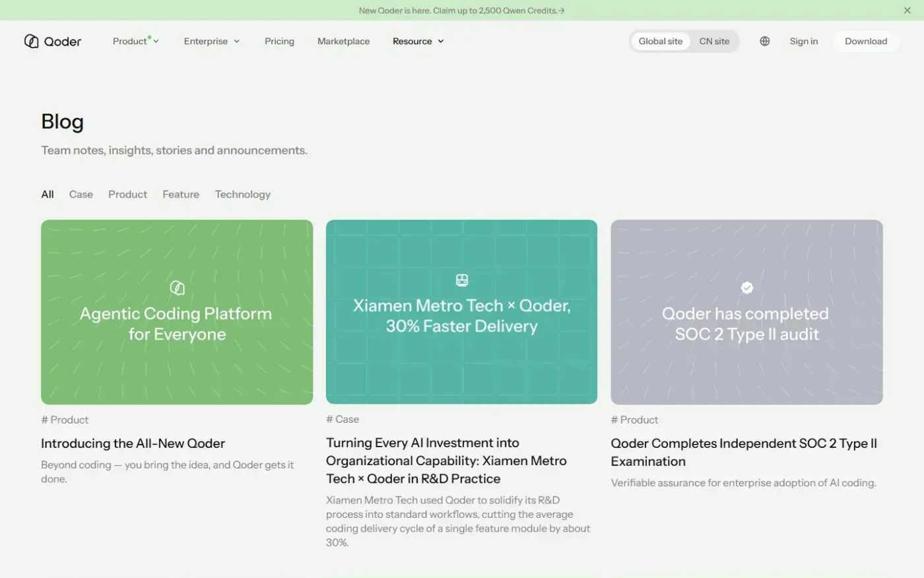Click the Blog page heading

tap(62, 122)
